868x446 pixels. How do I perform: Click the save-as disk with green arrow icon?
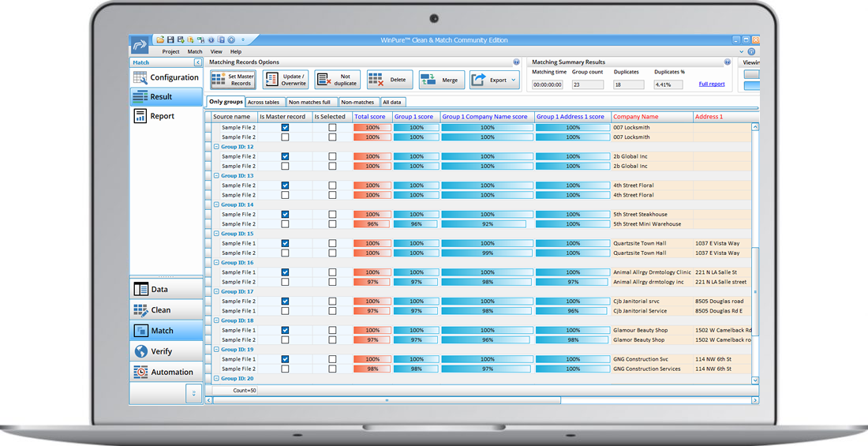[181, 40]
